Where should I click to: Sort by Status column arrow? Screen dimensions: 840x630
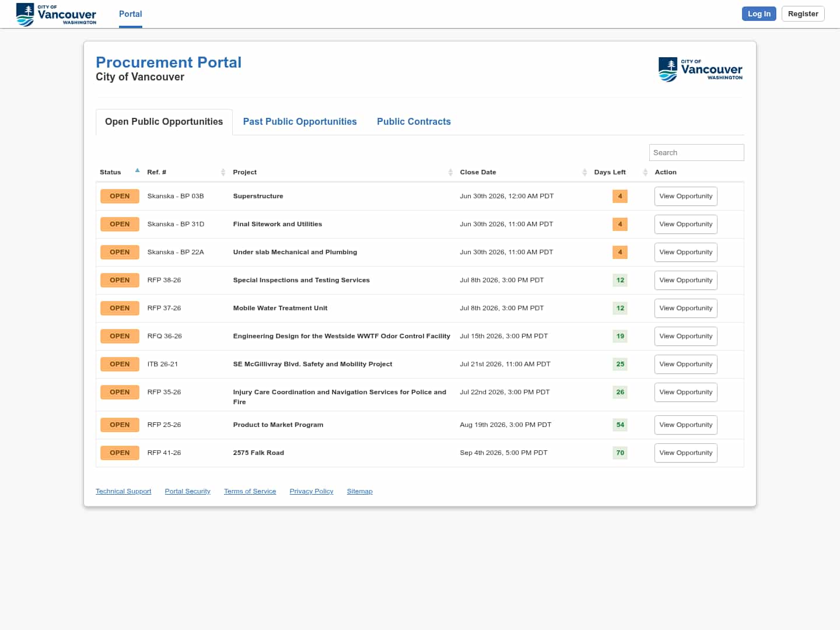137,171
